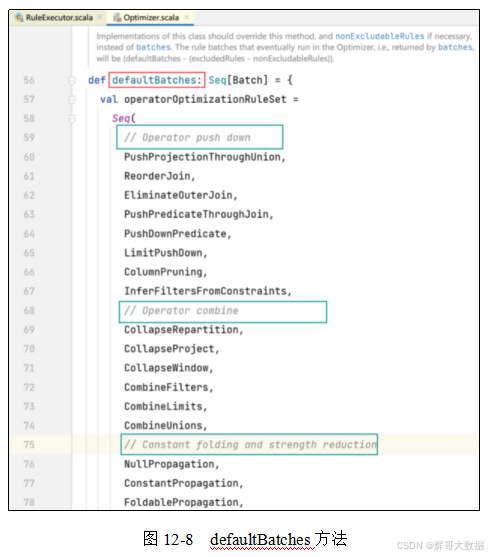Collapse the code fold on line 58
The image size is (488, 557).
(x=72, y=119)
